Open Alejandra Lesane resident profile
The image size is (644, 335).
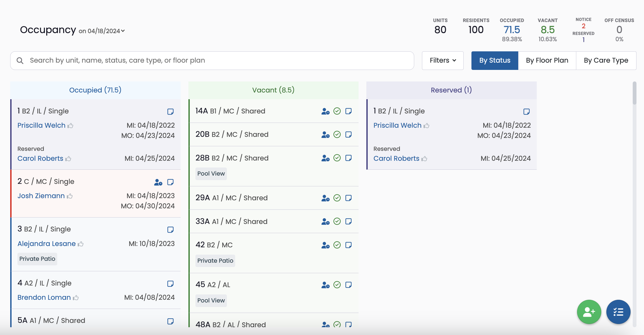pos(46,244)
